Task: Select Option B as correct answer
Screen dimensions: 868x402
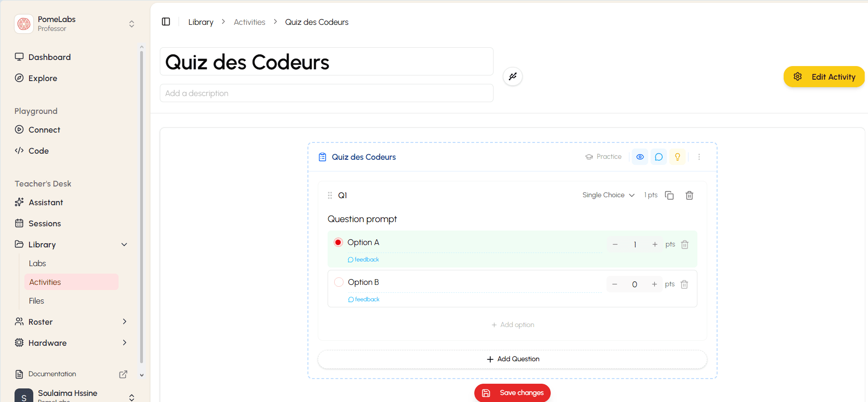Action: click(x=339, y=282)
